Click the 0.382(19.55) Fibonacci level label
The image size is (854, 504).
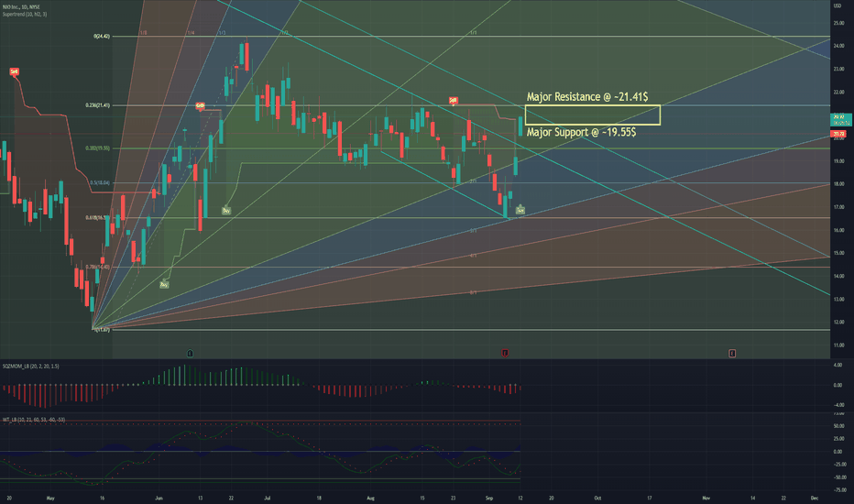[97, 148]
